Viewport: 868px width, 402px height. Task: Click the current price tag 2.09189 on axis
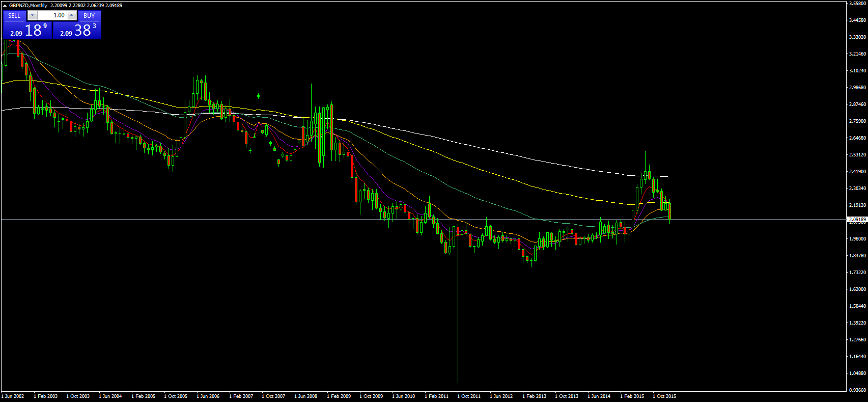[x=857, y=220]
